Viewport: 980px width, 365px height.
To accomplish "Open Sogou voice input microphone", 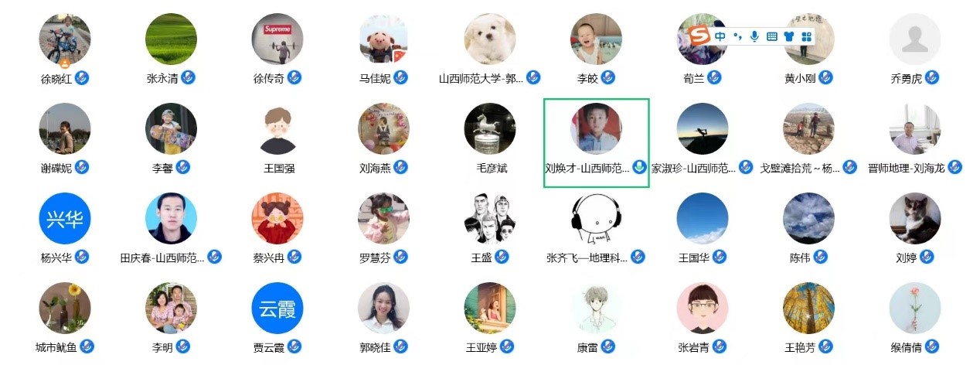I will click(x=754, y=36).
